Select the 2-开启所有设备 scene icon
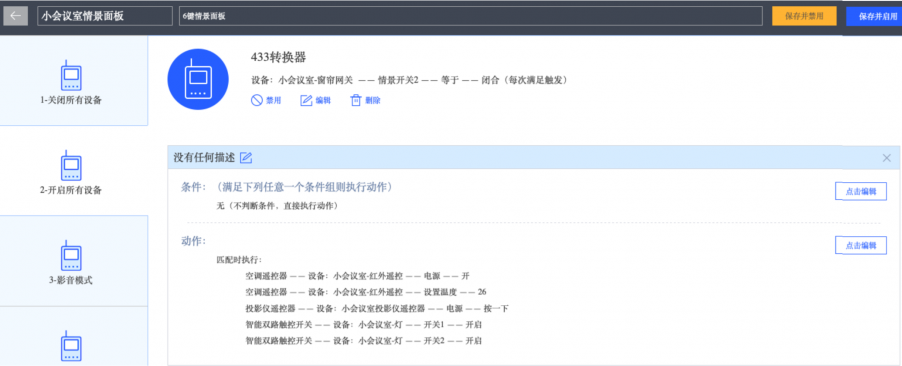902x366 pixels. coord(71,165)
